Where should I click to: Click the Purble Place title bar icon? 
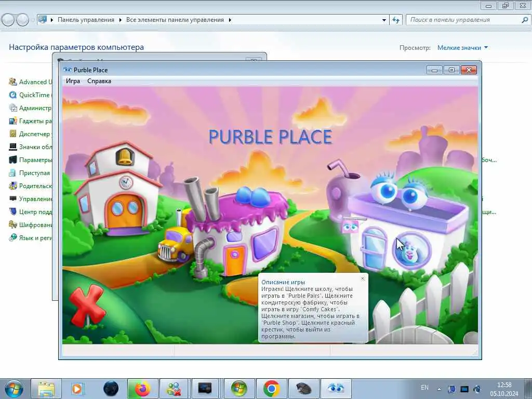click(x=68, y=70)
